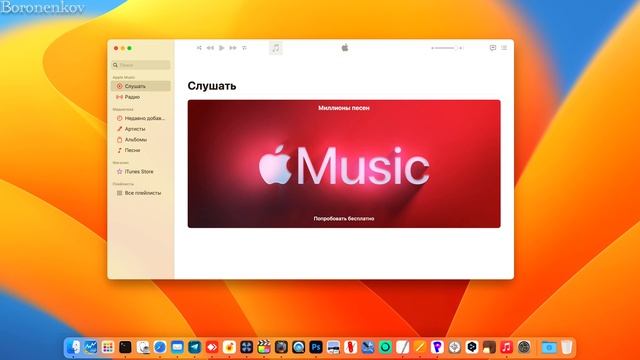
Task: Open iTunes Store in the sidebar
Action: coord(141,172)
